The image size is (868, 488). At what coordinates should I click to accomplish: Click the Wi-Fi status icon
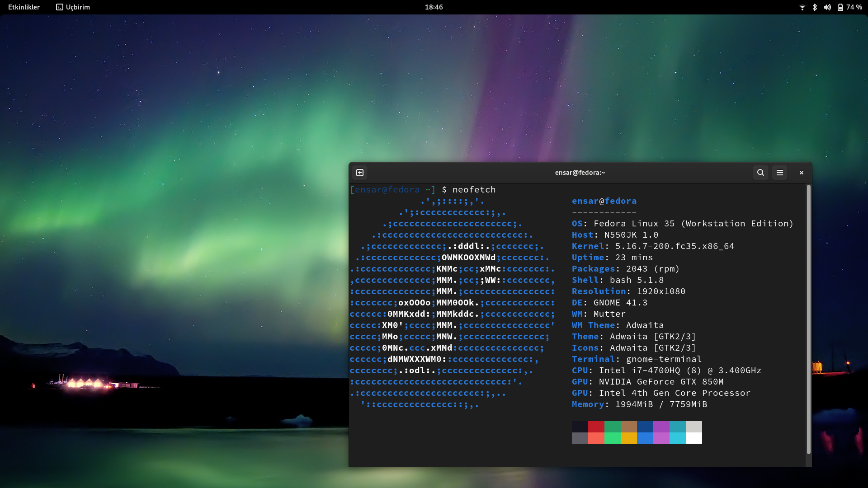[x=802, y=7]
